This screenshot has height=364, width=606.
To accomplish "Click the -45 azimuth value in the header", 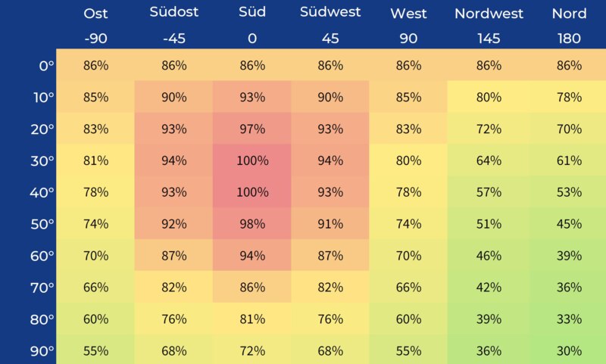I will tap(174, 38).
